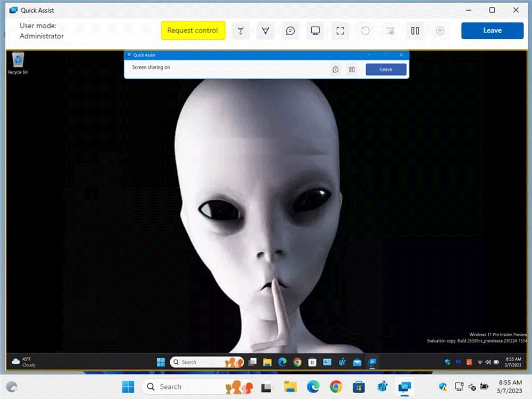Launch Task Manager on the remote PC
Image resolution: width=532 pixels, height=399 pixels.
click(390, 31)
